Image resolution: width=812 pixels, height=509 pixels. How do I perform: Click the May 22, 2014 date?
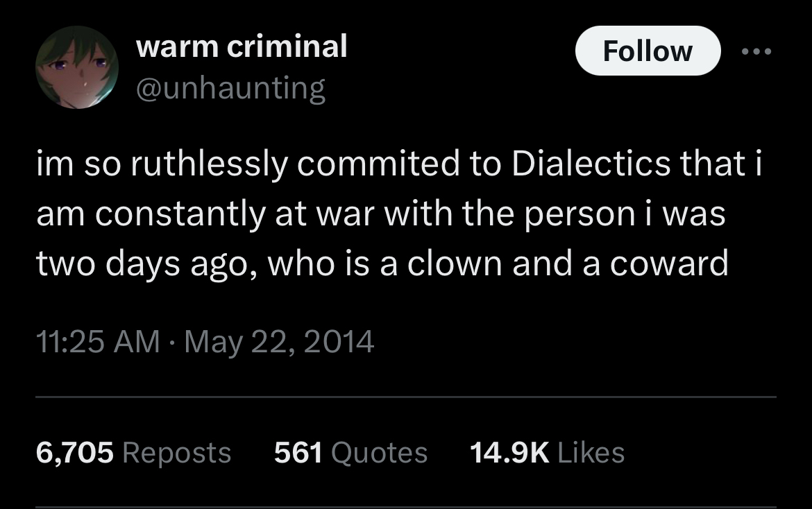point(279,341)
